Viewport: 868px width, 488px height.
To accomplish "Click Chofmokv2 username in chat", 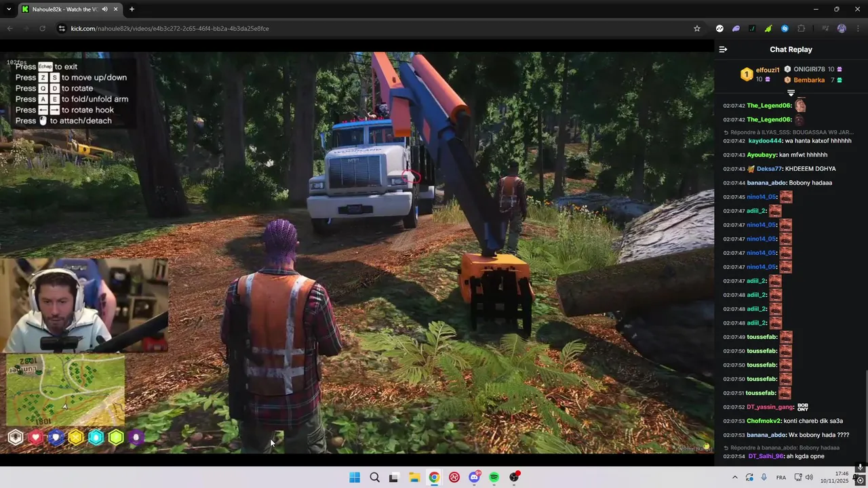I will pyautogui.click(x=764, y=421).
